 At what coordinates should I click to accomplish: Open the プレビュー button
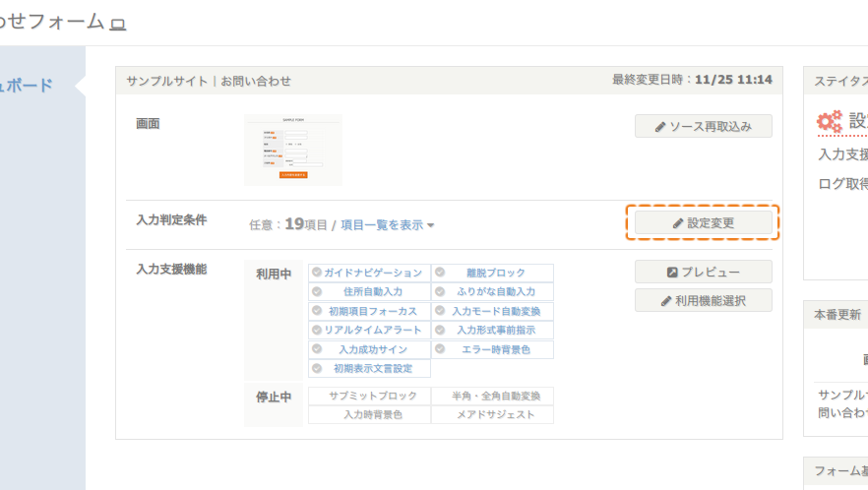point(703,272)
